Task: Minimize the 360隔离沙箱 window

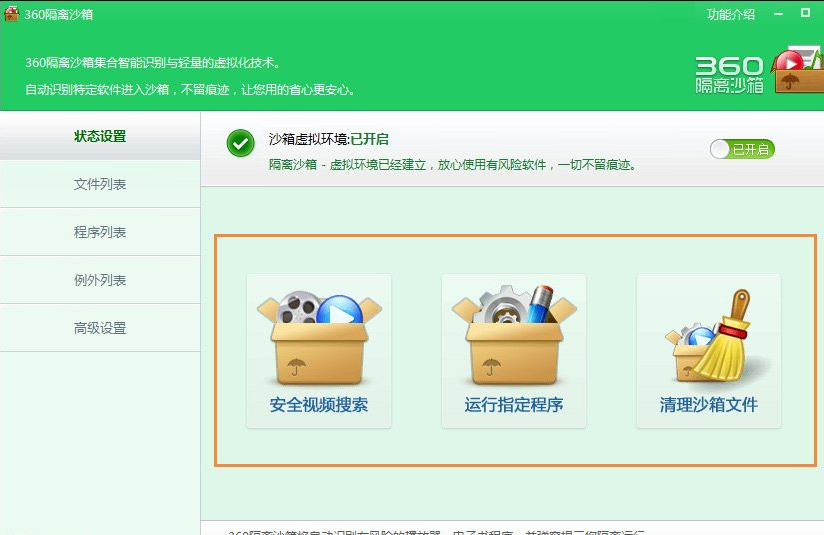Action: 778,14
